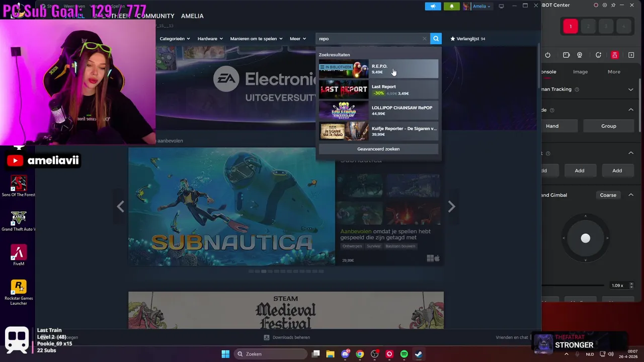
Task: Open the Windows Start menu
Action: pos(225,354)
